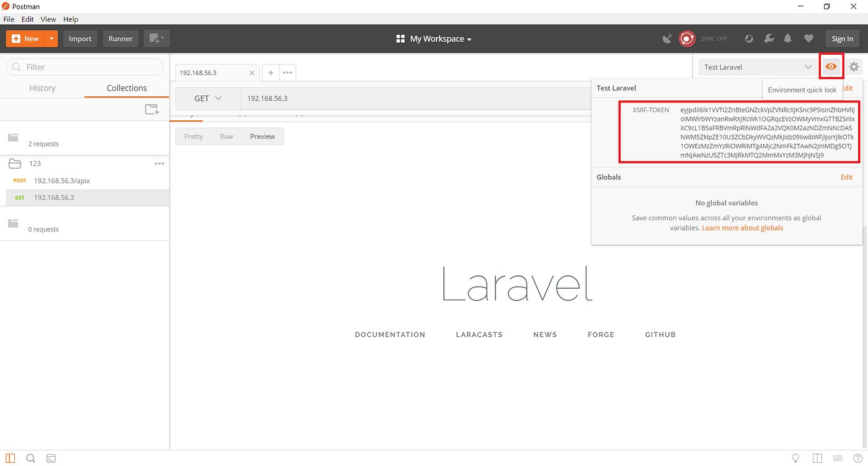Open the Edit menu
Image resolution: width=868 pixels, height=466 pixels.
point(27,19)
